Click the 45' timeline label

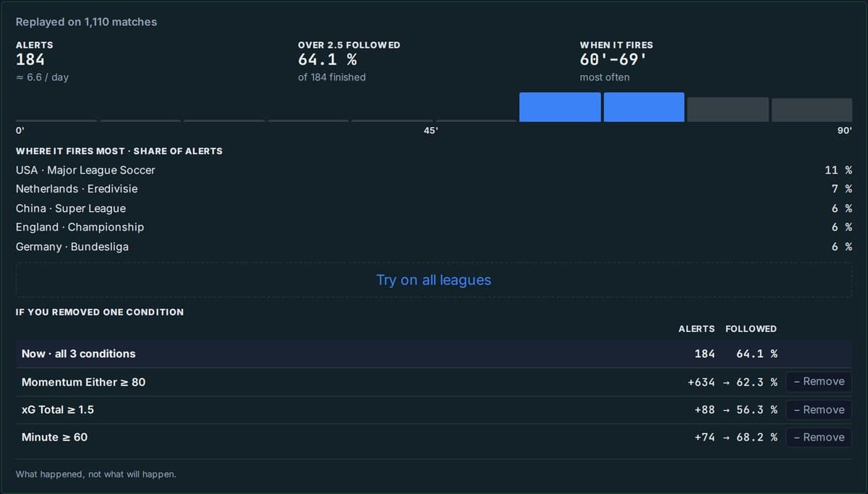(430, 131)
